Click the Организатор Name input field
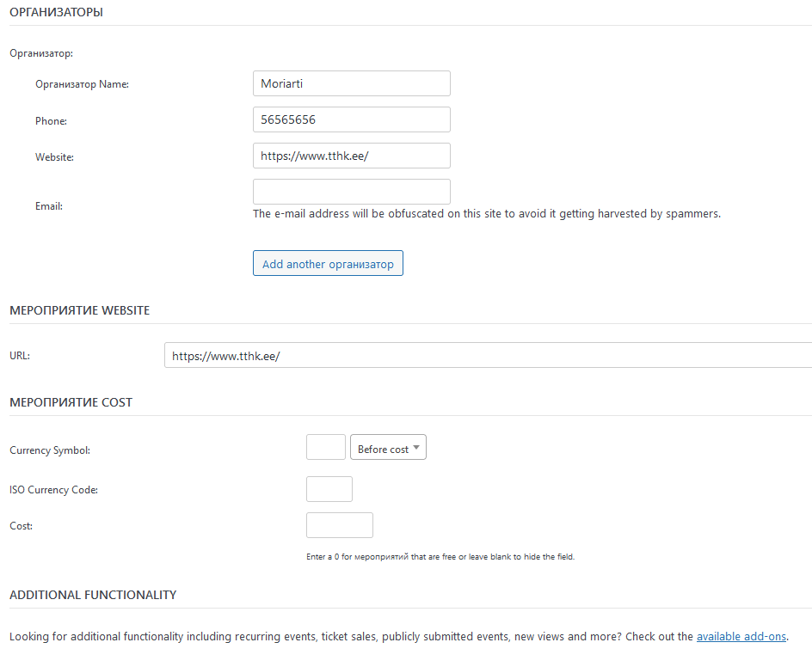This screenshot has height=667, width=812. pyautogui.click(x=352, y=83)
